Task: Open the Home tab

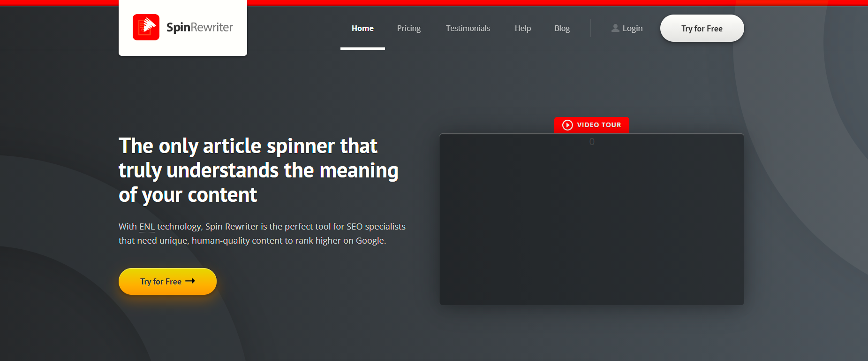Action: (x=362, y=28)
